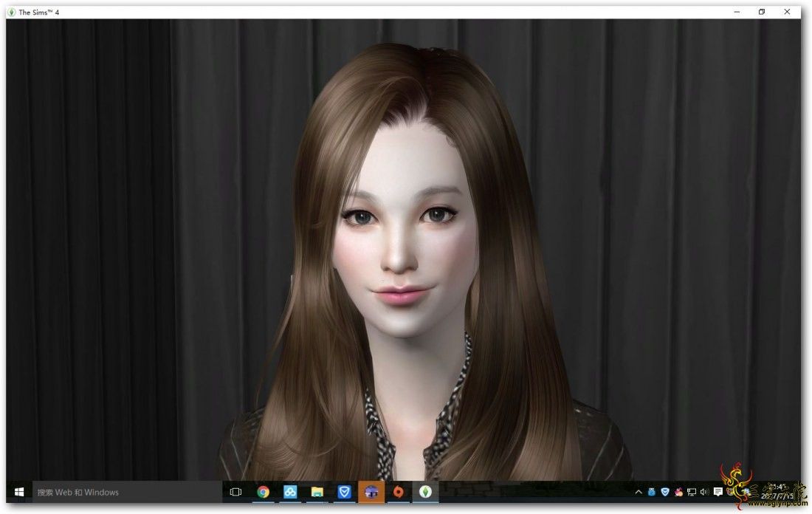Minimize The Sims 4 window

point(737,12)
